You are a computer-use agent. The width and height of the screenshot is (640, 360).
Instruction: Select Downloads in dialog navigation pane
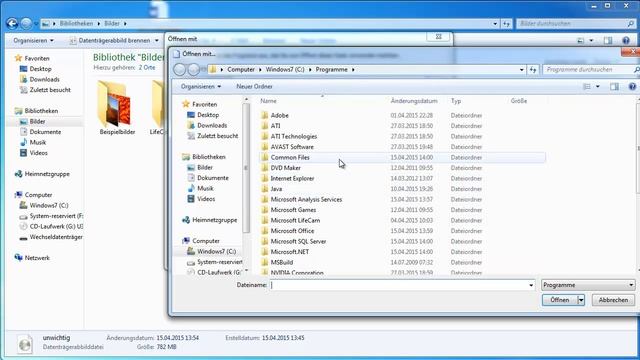coord(212,126)
